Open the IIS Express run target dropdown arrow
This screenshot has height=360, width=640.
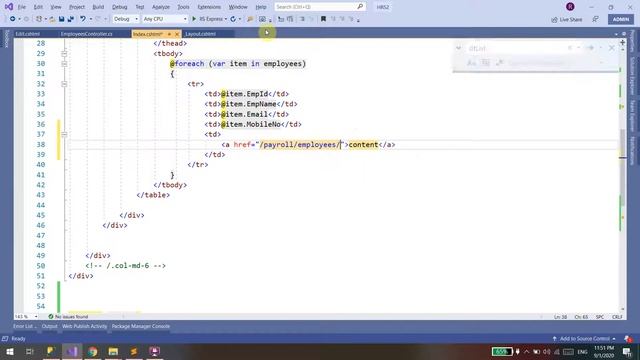[x=225, y=19]
